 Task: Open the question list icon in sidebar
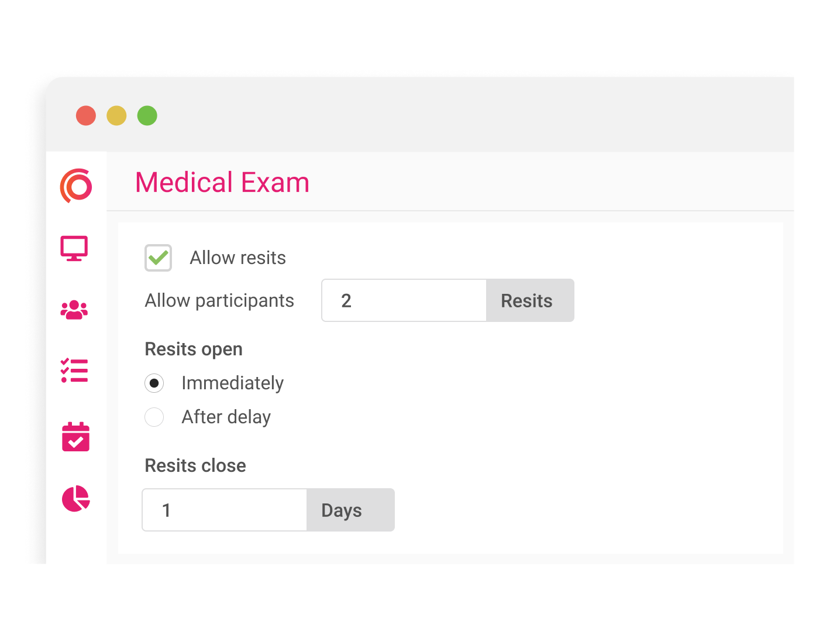pos(74,370)
